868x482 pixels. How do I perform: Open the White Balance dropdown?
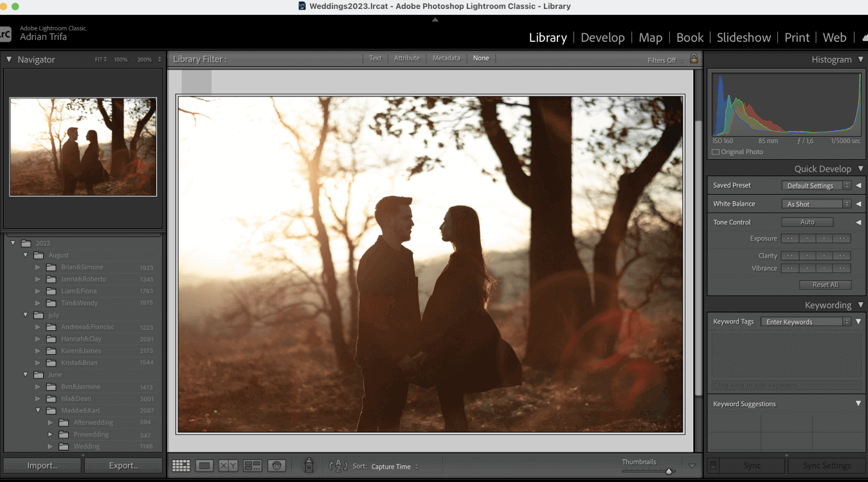tap(816, 204)
